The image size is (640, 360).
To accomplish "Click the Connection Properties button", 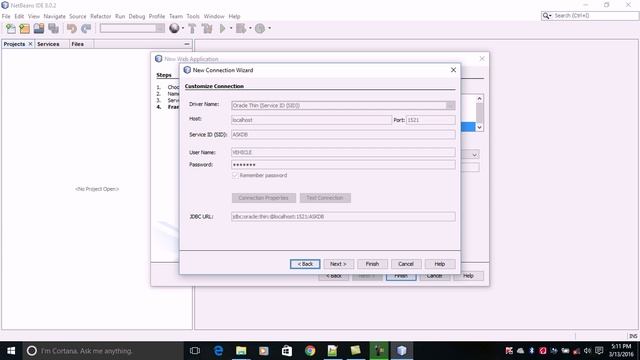I will click(264, 198).
